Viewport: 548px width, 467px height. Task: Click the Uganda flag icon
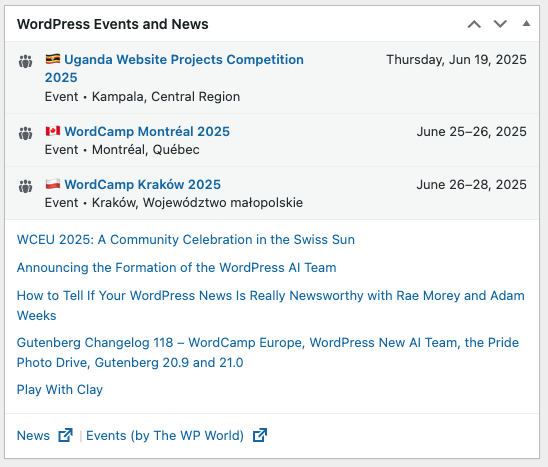pyautogui.click(x=53, y=59)
